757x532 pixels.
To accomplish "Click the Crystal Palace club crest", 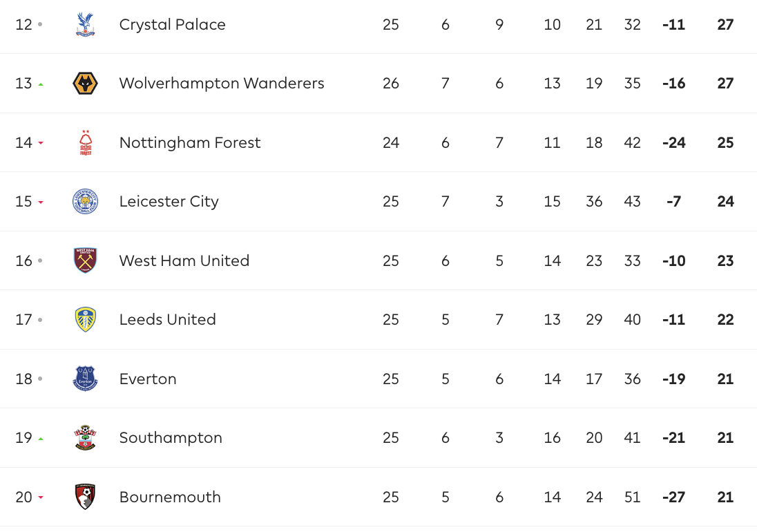I will click(x=85, y=25).
